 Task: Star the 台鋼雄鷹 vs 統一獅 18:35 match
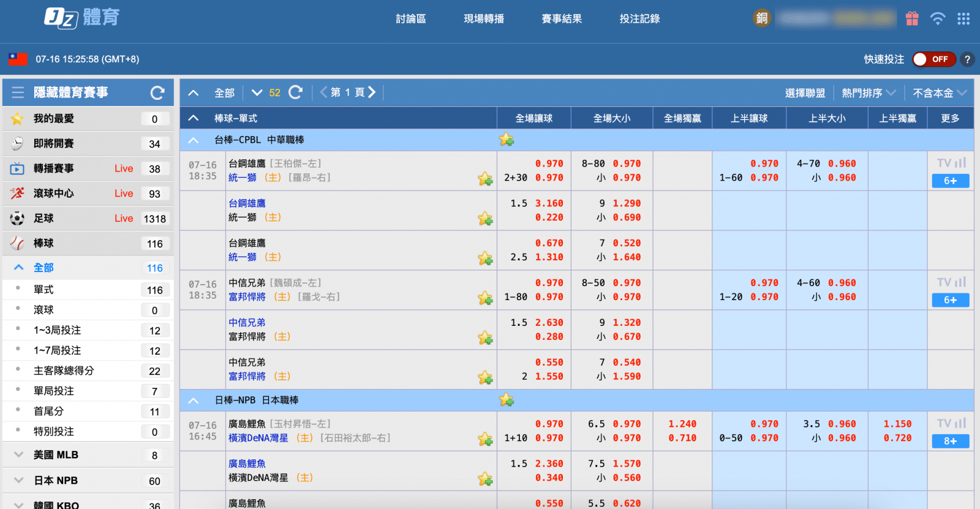[485, 179]
